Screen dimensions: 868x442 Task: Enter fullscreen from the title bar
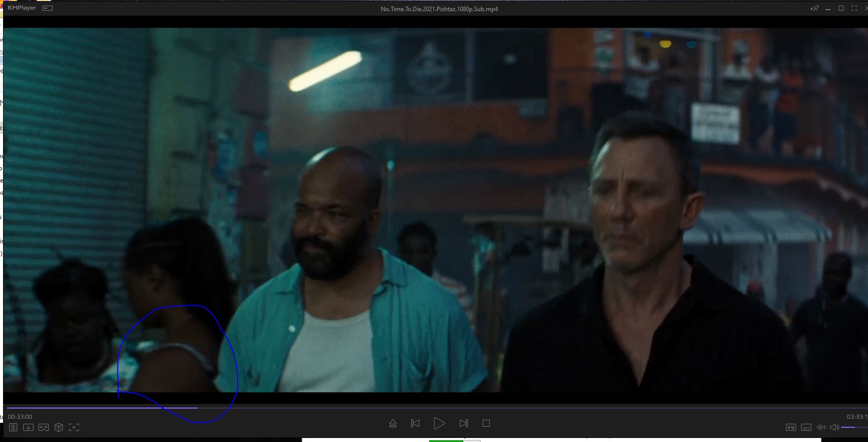pos(854,8)
